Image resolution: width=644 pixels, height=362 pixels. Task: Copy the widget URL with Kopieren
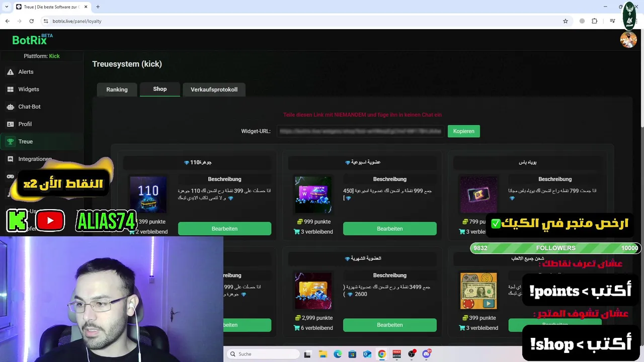(463, 131)
